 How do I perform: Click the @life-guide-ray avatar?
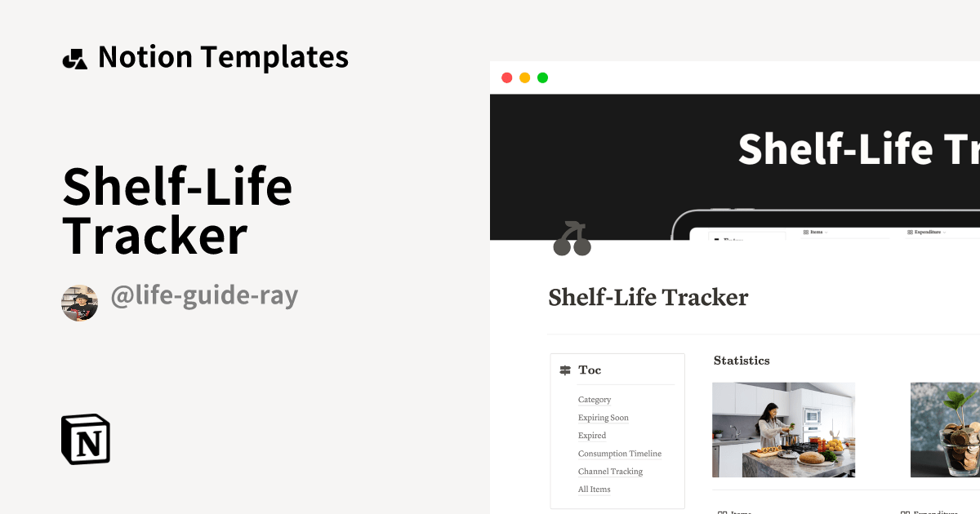point(79,302)
